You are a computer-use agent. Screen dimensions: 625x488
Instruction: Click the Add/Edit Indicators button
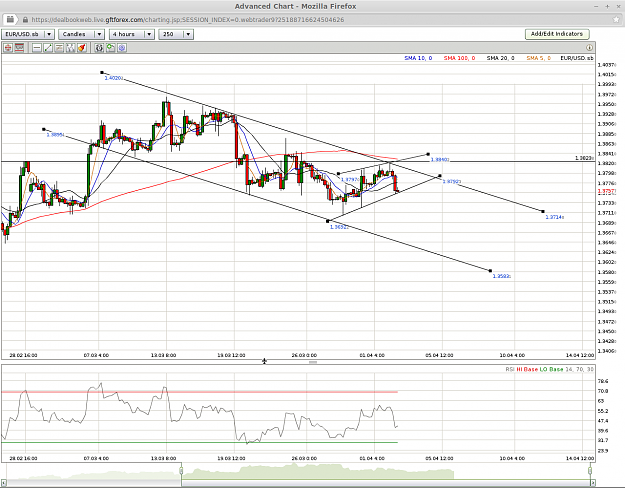(557, 34)
